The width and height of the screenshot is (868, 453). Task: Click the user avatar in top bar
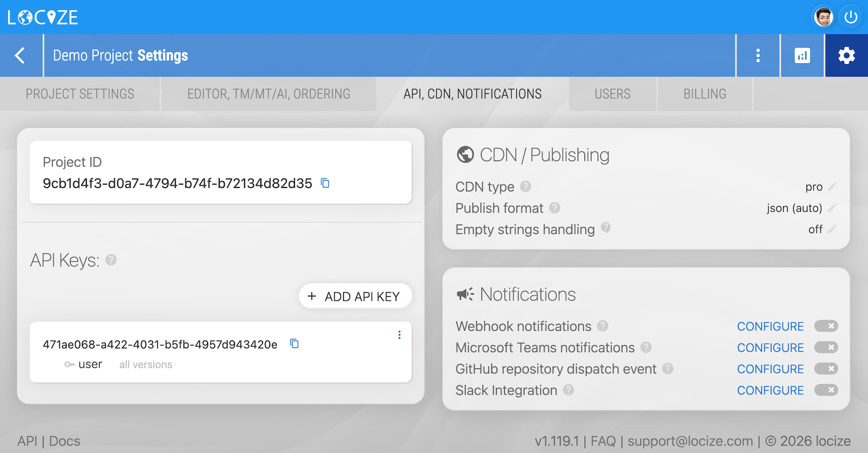click(823, 18)
